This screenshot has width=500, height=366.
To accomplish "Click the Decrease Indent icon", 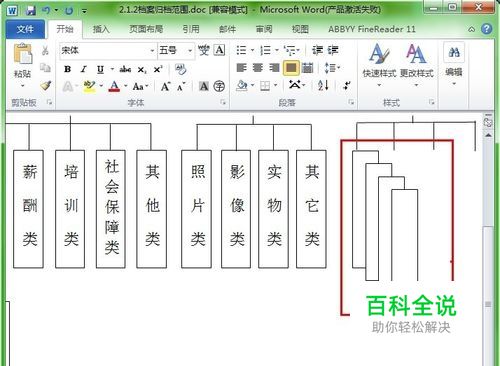I will [317, 50].
